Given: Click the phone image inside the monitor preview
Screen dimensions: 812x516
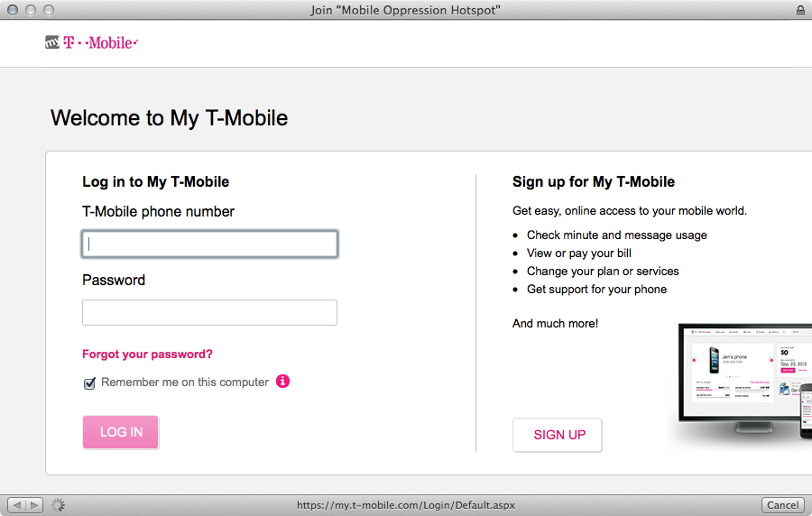Looking at the screenshot, I should click(715, 360).
